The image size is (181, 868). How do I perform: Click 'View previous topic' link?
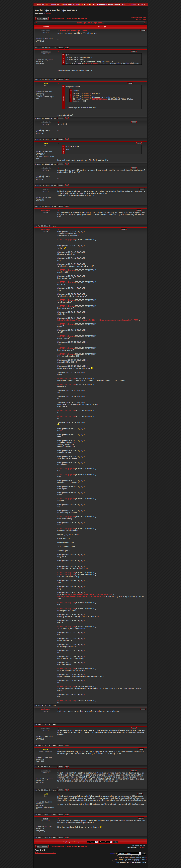[x=139, y=18]
